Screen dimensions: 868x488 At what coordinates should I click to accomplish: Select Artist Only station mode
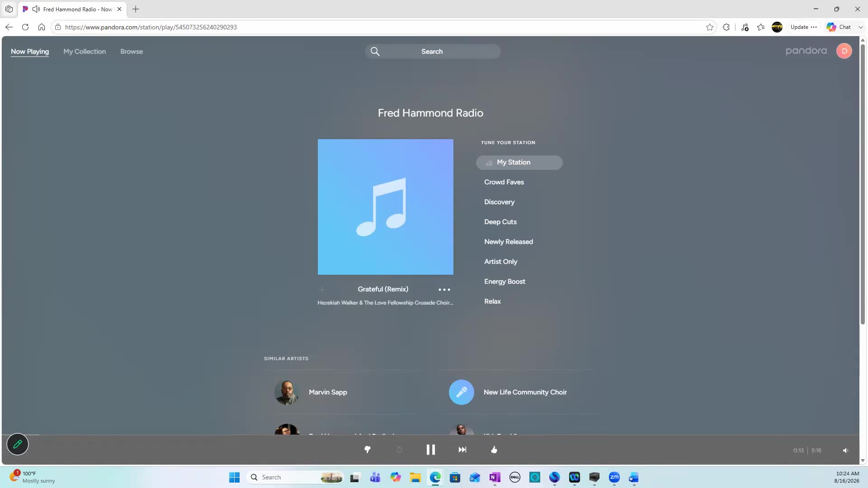pos(500,262)
